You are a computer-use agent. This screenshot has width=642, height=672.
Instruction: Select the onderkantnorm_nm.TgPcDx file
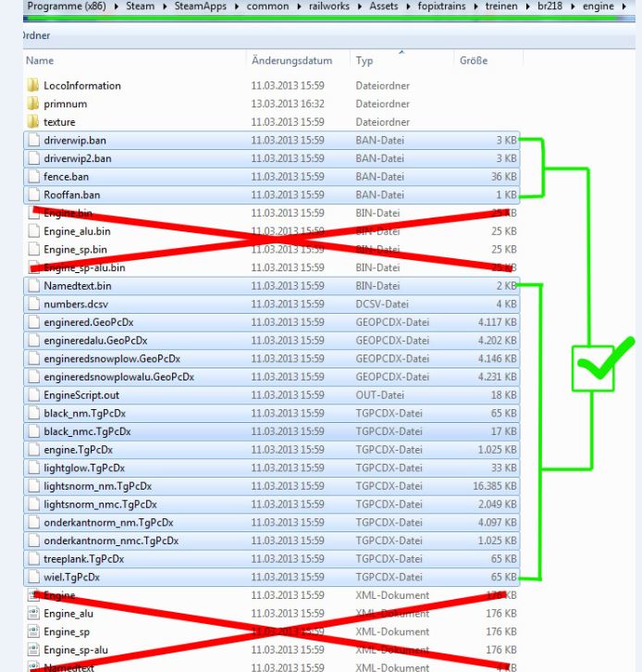point(272,522)
